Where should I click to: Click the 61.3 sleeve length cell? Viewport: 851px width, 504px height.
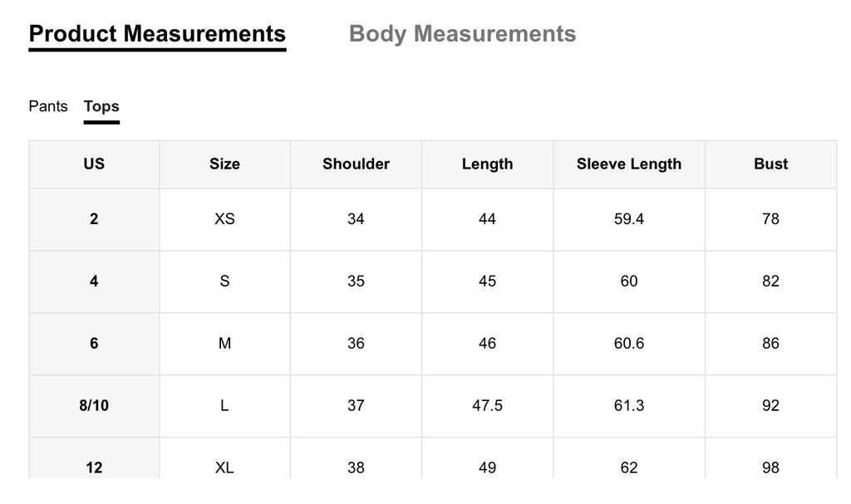pyautogui.click(x=629, y=405)
